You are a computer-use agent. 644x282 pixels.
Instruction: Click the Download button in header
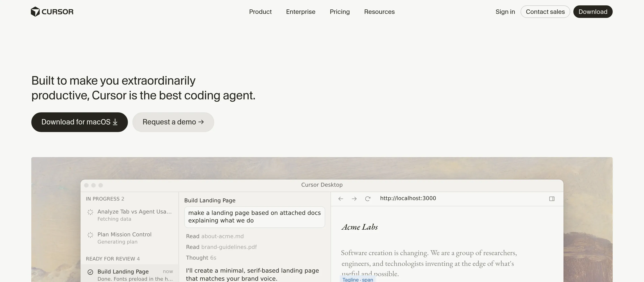pos(593,12)
